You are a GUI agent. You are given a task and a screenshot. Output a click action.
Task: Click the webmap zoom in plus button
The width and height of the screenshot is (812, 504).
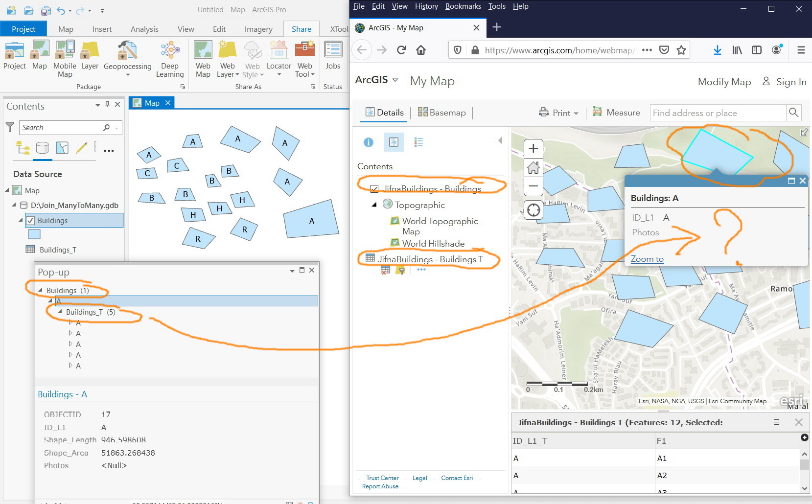(x=534, y=148)
